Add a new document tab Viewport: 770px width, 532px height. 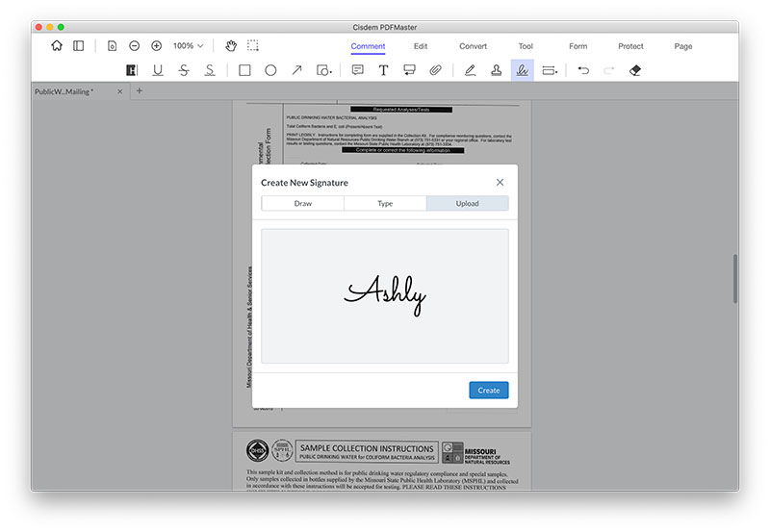pyautogui.click(x=140, y=90)
